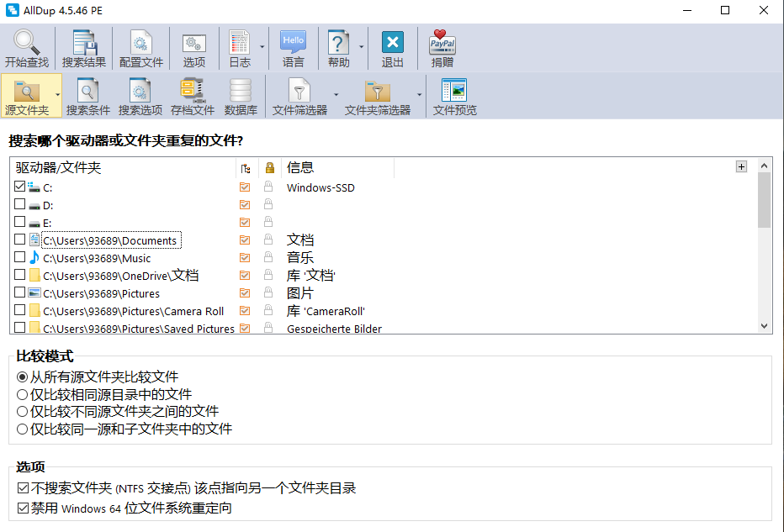
Task: Switch to the 搜索选项 tab
Action: 137,96
